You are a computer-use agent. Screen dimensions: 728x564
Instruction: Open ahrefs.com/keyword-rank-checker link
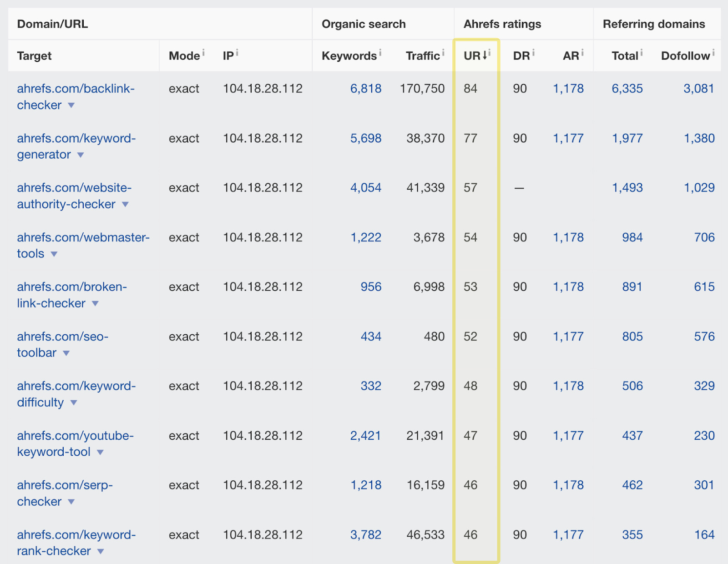pyautogui.click(x=76, y=543)
